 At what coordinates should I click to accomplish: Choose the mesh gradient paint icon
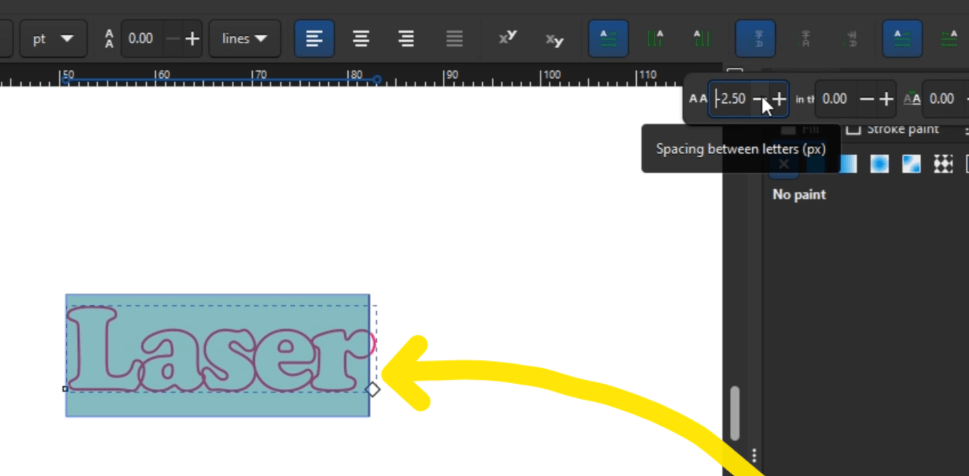pyautogui.click(x=911, y=164)
